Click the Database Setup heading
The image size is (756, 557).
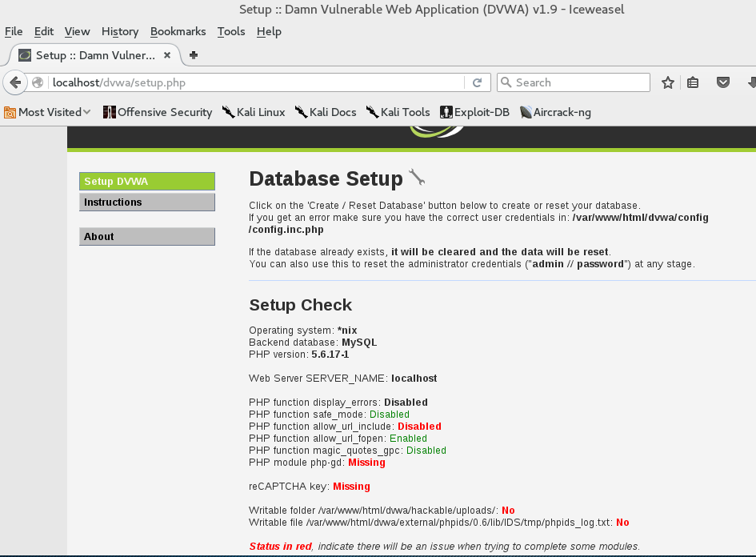coord(326,179)
